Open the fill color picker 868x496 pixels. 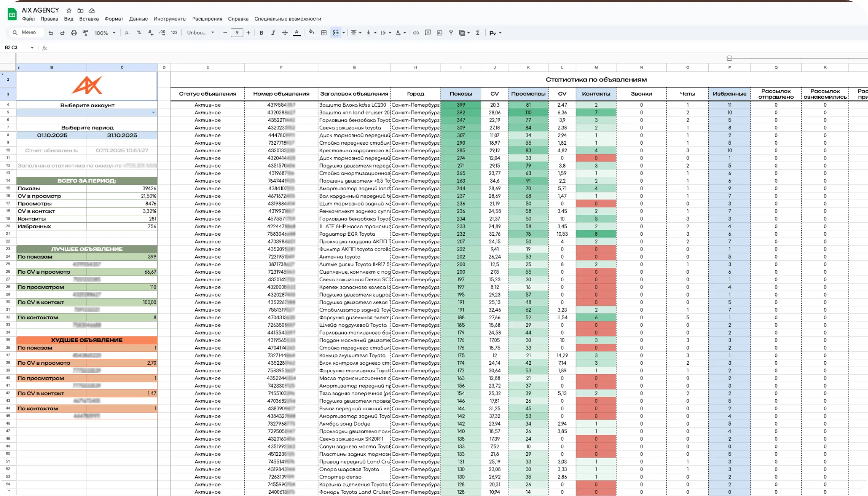[x=311, y=33]
